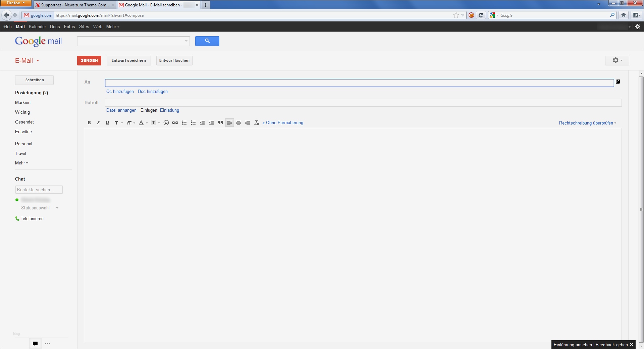
Task: Decrease the text indent
Action: click(202, 123)
